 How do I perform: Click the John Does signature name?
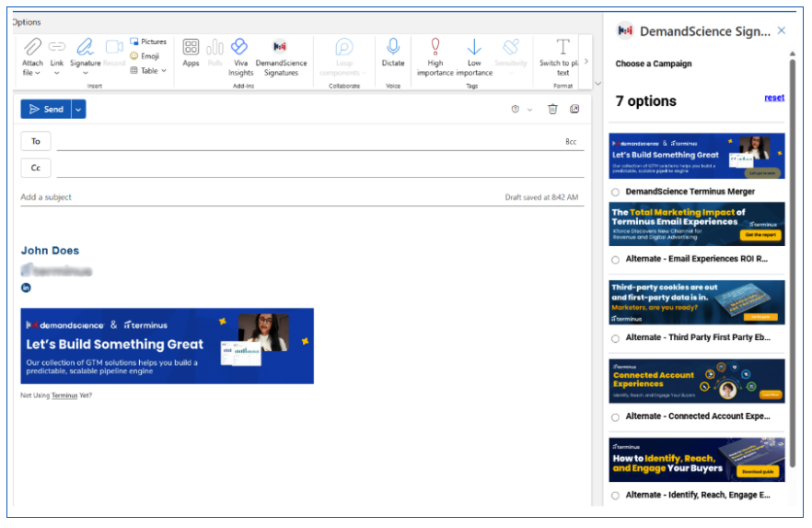click(50, 251)
